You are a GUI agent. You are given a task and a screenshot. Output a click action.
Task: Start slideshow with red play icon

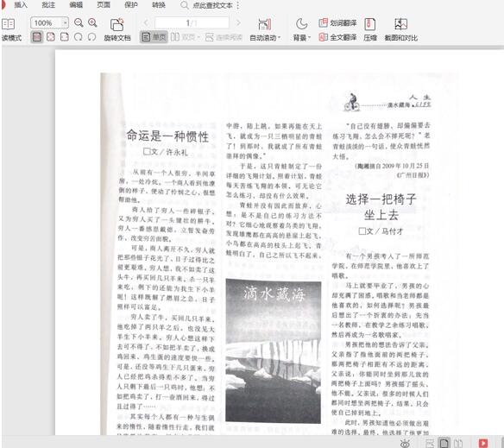482,443
